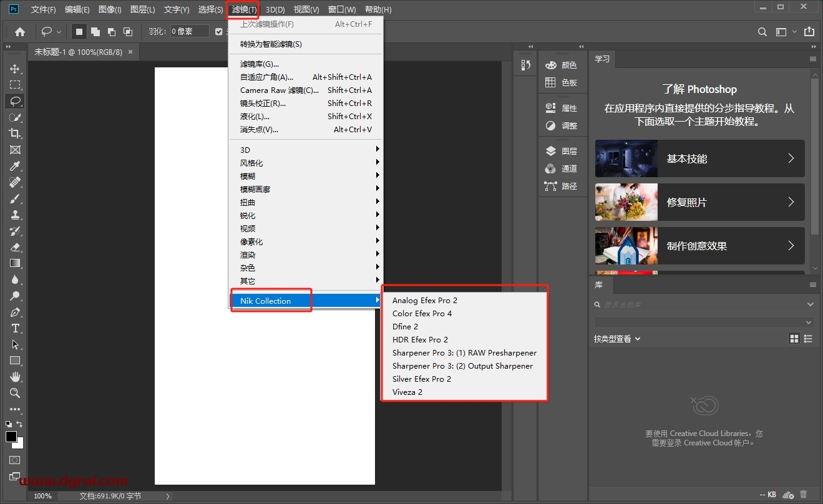
Task: Toggle the anti-alias checkbox
Action: click(x=218, y=31)
